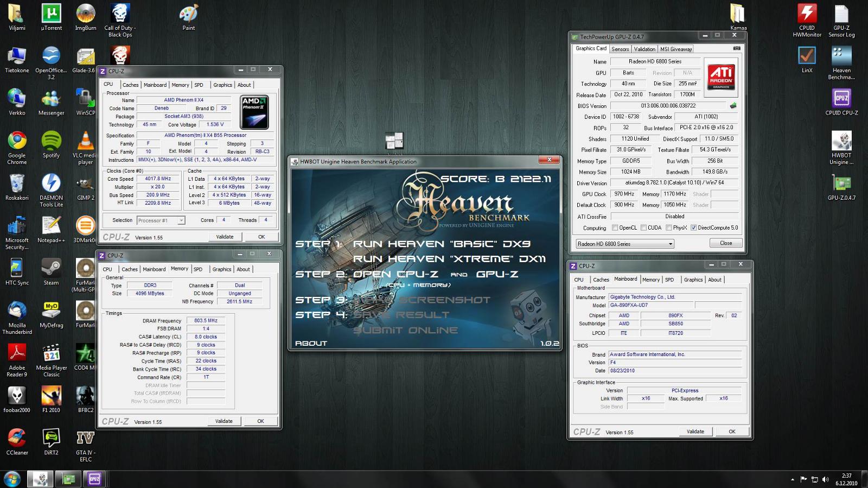Open CCleaner desktop icon
The width and height of the screenshot is (868, 488).
click(x=17, y=442)
